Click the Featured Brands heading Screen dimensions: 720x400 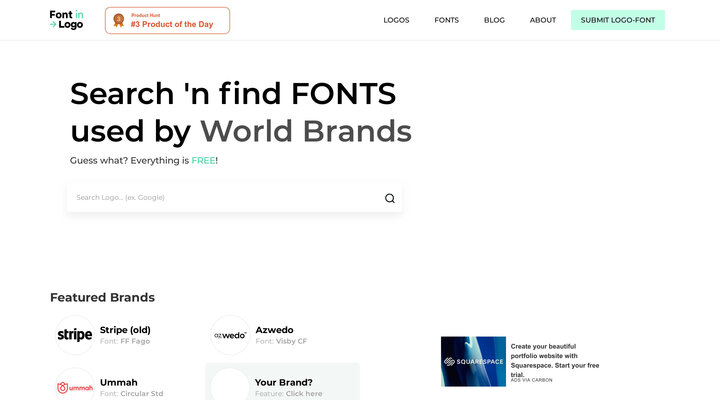[x=102, y=297]
